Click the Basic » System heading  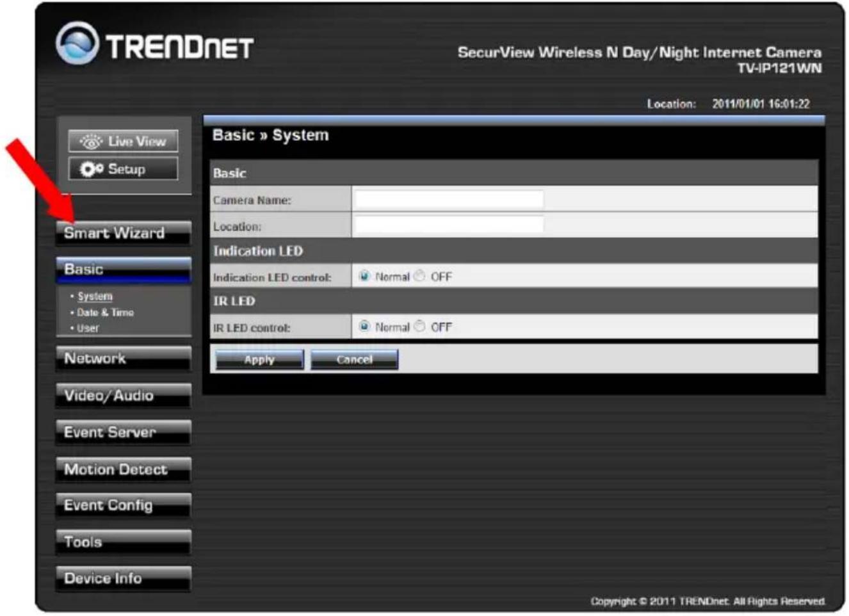[x=270, y=136]
